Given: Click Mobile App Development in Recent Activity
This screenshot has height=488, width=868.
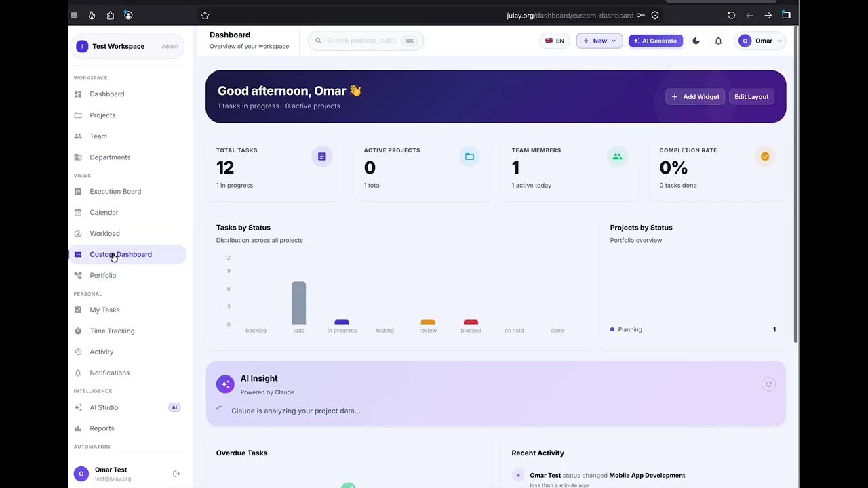Looking at the screenshot, I should pyautogui.click(x=647, y=475).
